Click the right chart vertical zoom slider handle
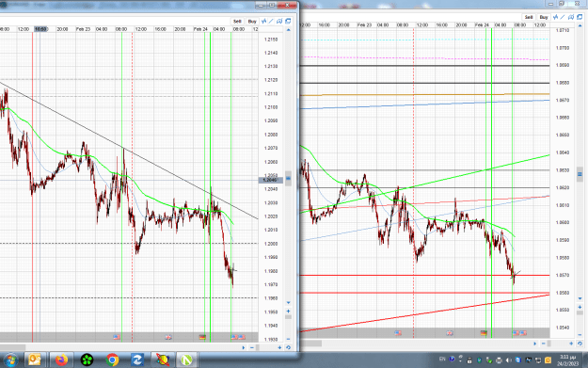Viewport: 588px width, 368px height. pyautogui.click(x=580, y=312)
